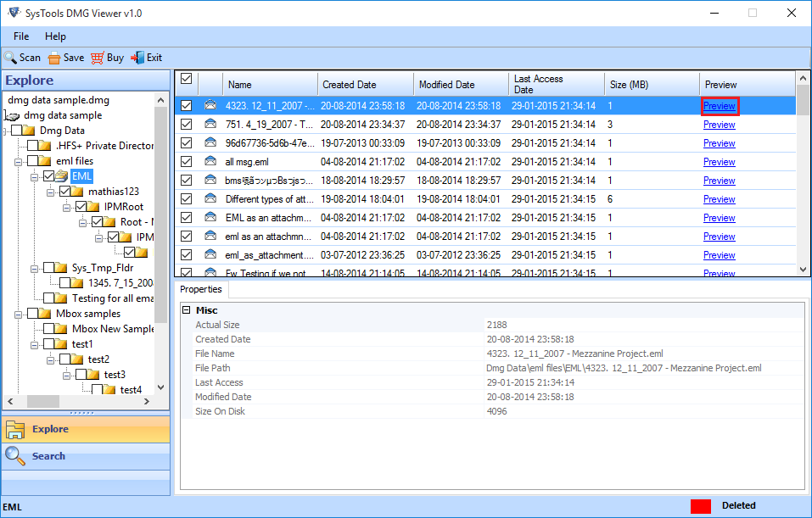812x518 pixels.
Task: Select the Mbox New Sample folder
Action: 113,329
